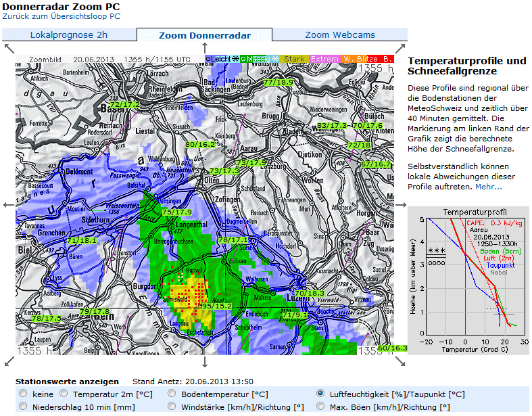Select 'Luftfeuchtigkeit [%]/Taupunkt [°C]' radio button
Screen dimensions: 532x416
[x=320, y=394]
